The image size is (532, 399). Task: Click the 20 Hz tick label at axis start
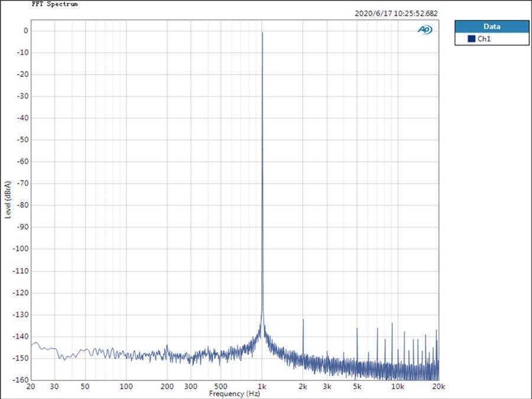coord(31,387)
